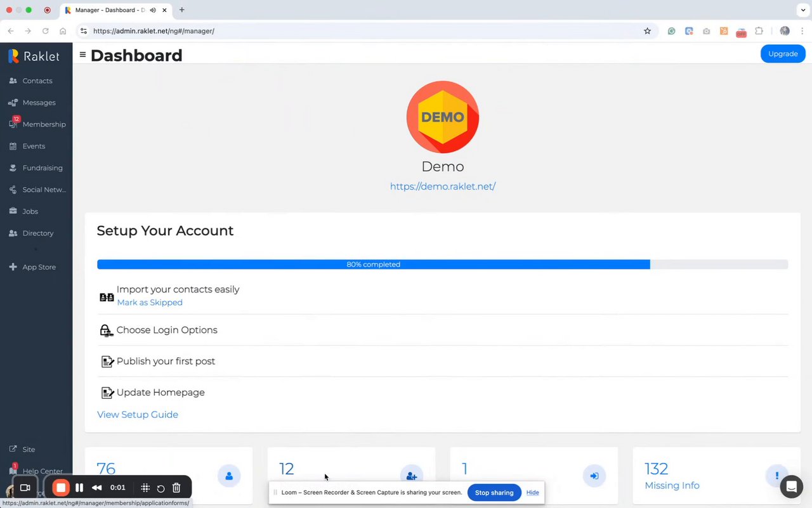The image size is (812, 508).
Task: Click the Loom rewind button
Action: click(97, 488)
